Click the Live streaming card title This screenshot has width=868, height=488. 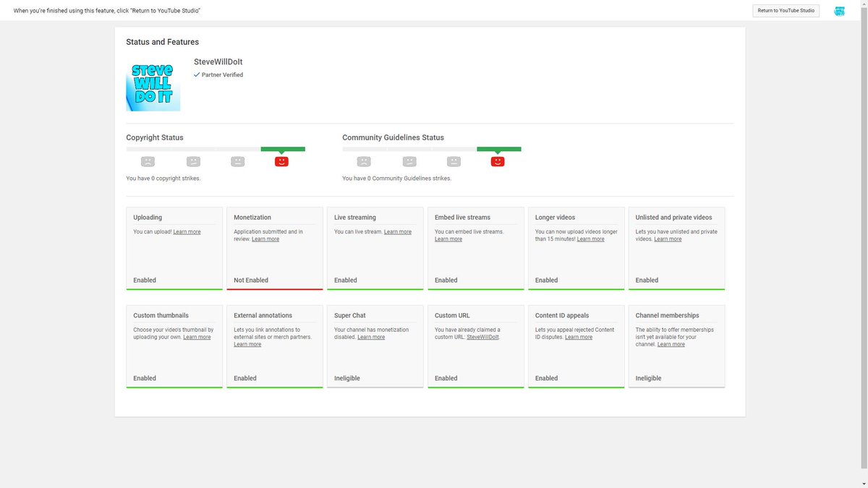[355, 218]
